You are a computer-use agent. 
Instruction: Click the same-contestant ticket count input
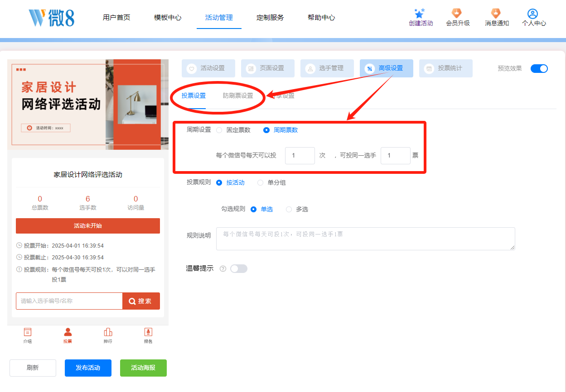click(x=396, y=155)
